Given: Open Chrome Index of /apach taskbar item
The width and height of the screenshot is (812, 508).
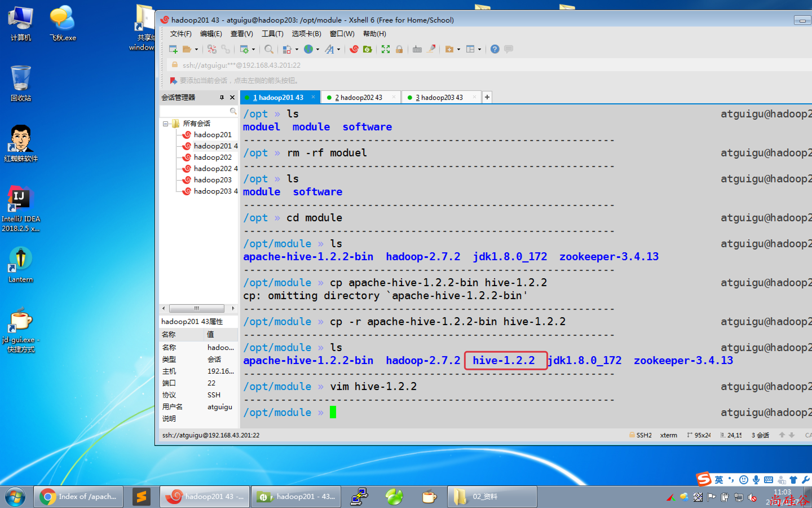Looking at the screenshot, I should point(78,497).
